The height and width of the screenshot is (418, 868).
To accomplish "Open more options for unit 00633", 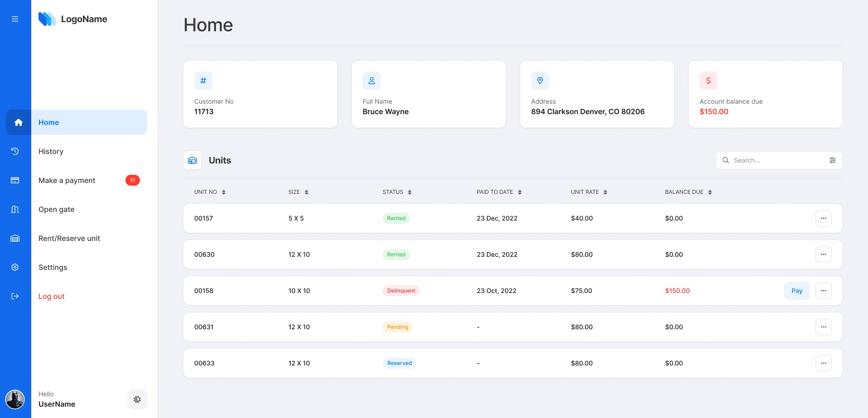I will click(824, 363).
